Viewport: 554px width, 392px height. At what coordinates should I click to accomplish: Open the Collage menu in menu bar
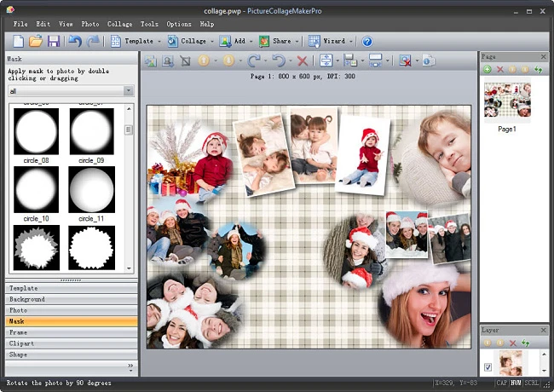click(x=119, y=24)
